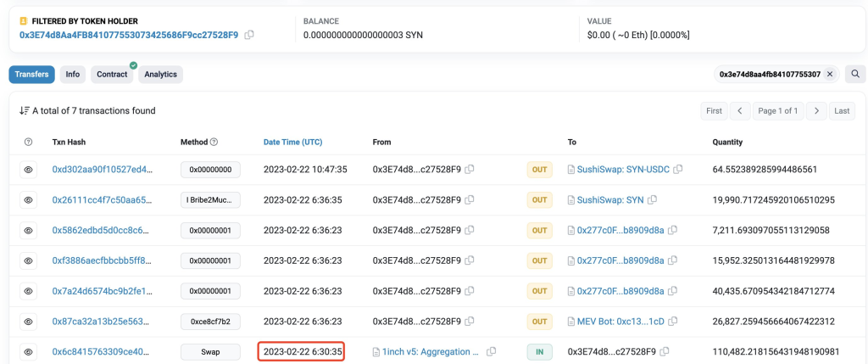View details eye for 0x6c8415763309ce40 row
868x364 pixels.
click(28, 352)
